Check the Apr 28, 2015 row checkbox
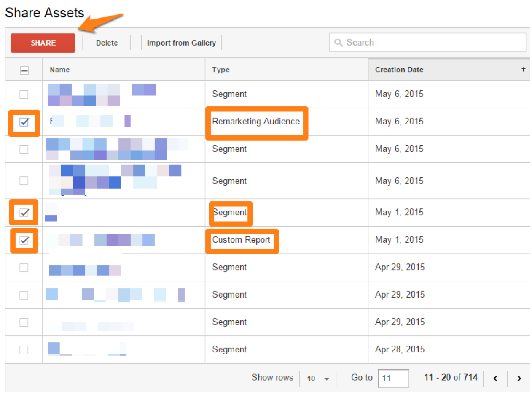 pos(24,350)
